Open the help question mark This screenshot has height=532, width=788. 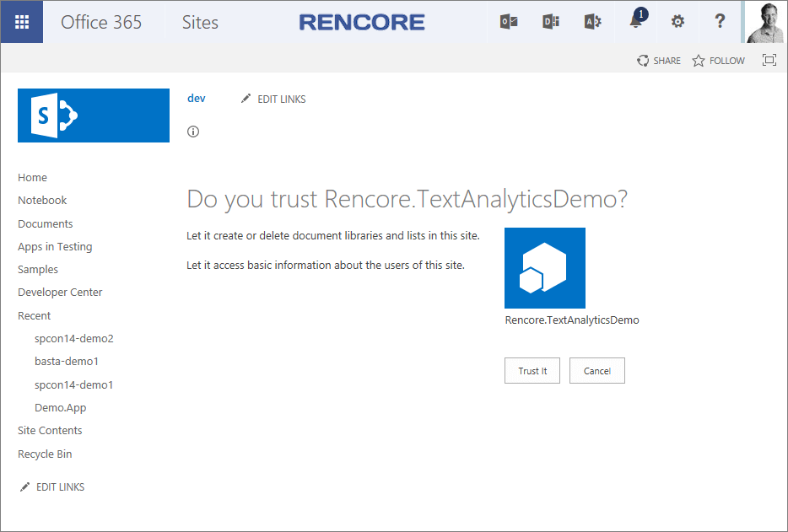pyautogui.click(x=720, y=22)
